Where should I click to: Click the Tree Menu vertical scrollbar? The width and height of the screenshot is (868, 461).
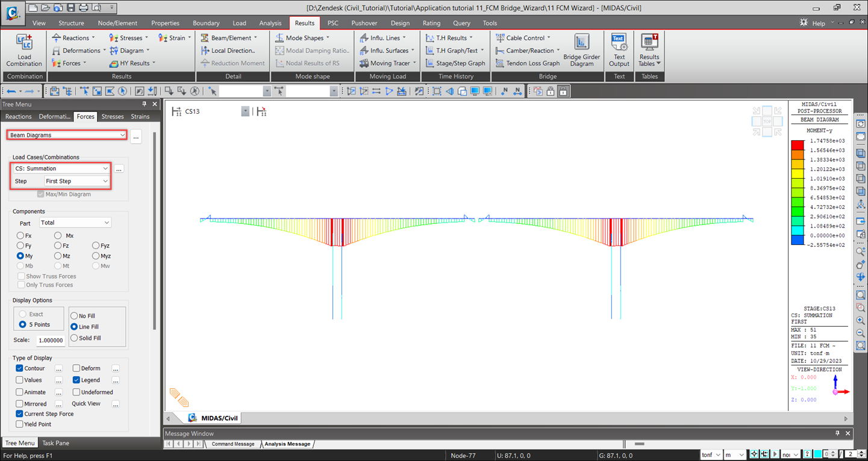154,232
